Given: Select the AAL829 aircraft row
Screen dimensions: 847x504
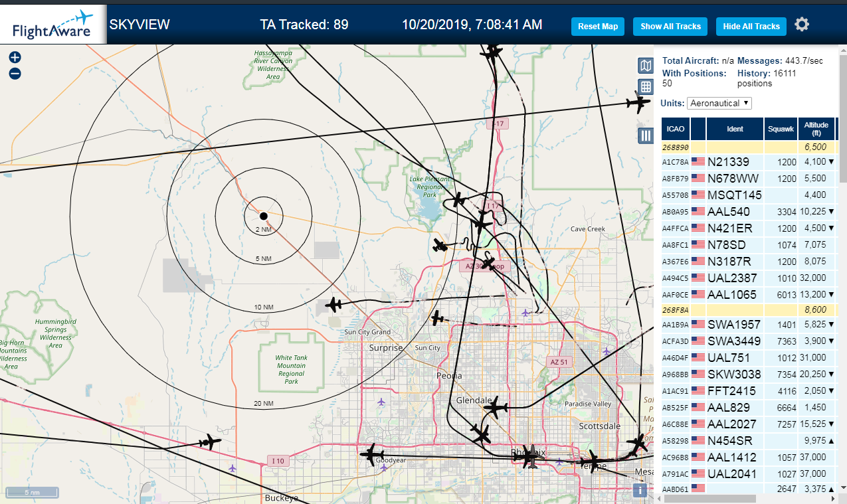Looking at the screenshot, I should click(x=749, y=408).
